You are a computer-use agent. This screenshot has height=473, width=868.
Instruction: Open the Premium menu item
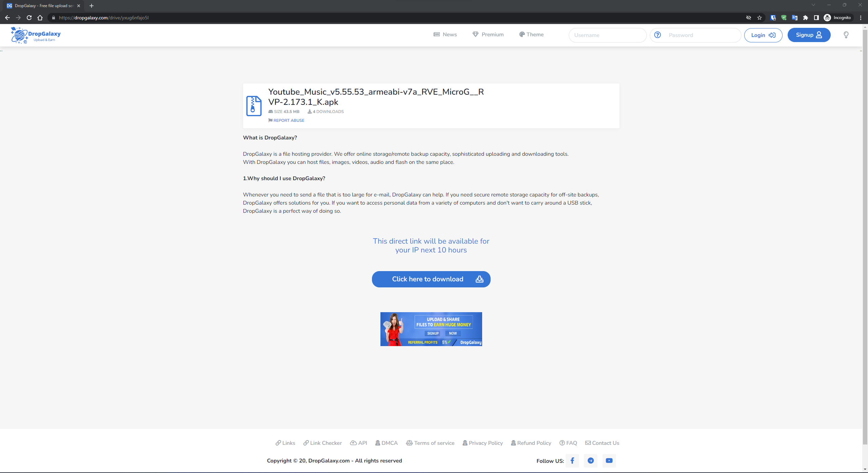pyautogui.click(x=488, y=34)
